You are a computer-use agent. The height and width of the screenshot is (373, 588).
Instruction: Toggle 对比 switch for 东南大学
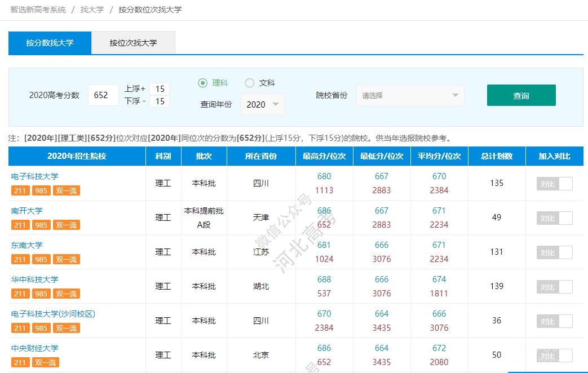555,252
